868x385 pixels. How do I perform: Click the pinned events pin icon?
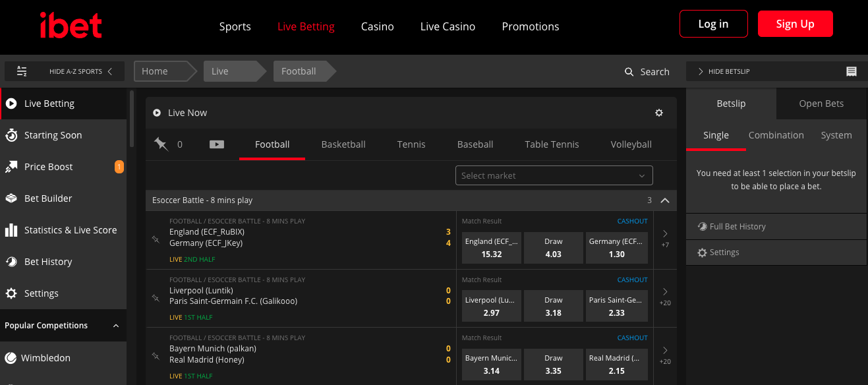point(161,144)
